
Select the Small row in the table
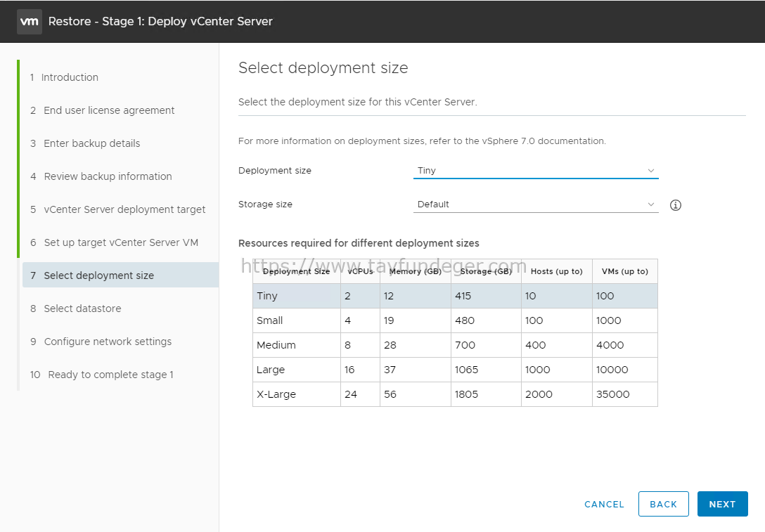click(455, 320)
